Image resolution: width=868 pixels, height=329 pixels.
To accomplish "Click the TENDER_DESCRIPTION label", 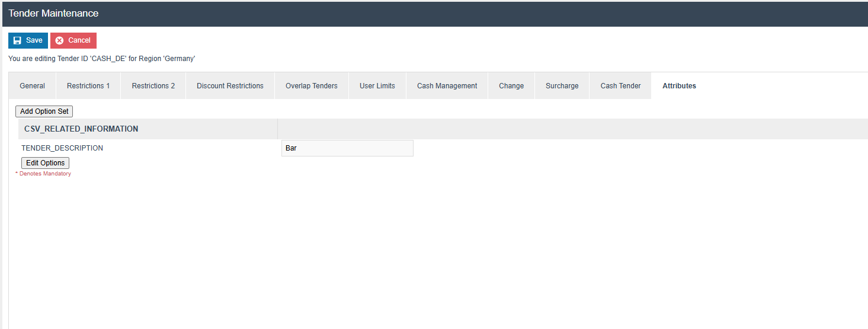I will pos(62,148).
